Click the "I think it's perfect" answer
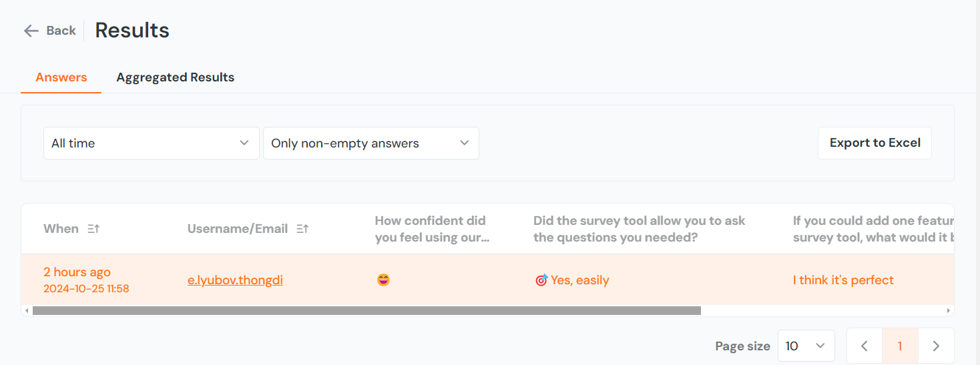 click(x=843, y=280)
